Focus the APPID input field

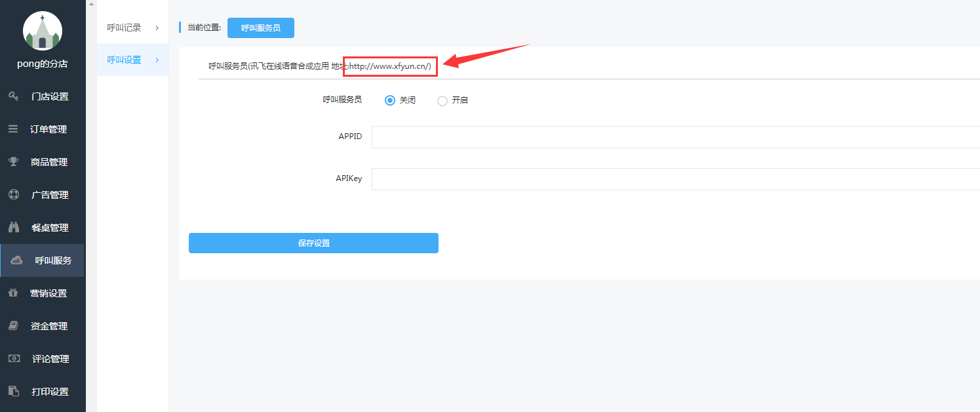(x=675, y=137)
